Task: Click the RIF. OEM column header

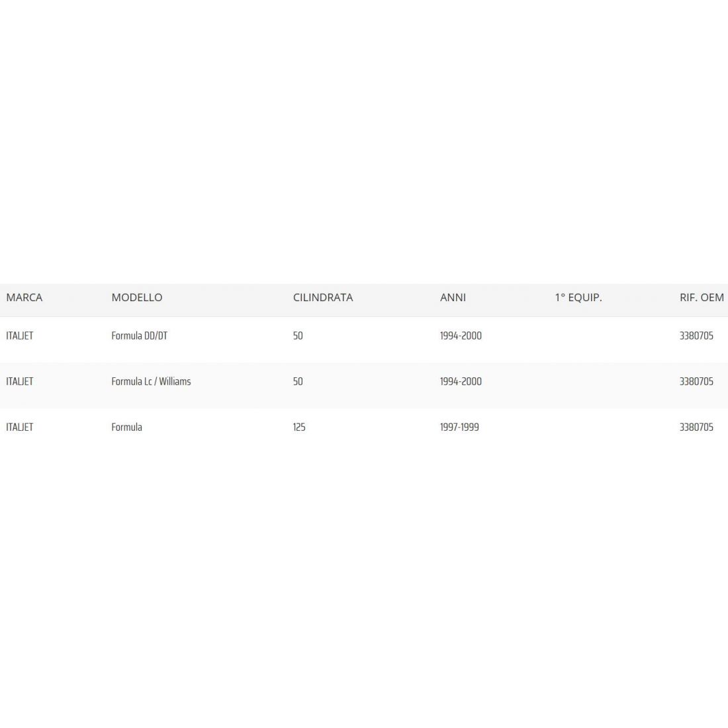Action: click(702, 298)
